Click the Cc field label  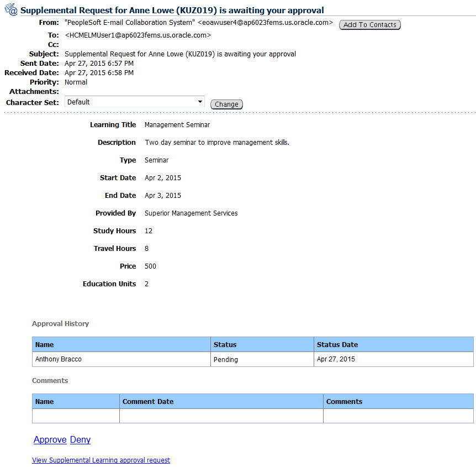[x=52, y=44]
